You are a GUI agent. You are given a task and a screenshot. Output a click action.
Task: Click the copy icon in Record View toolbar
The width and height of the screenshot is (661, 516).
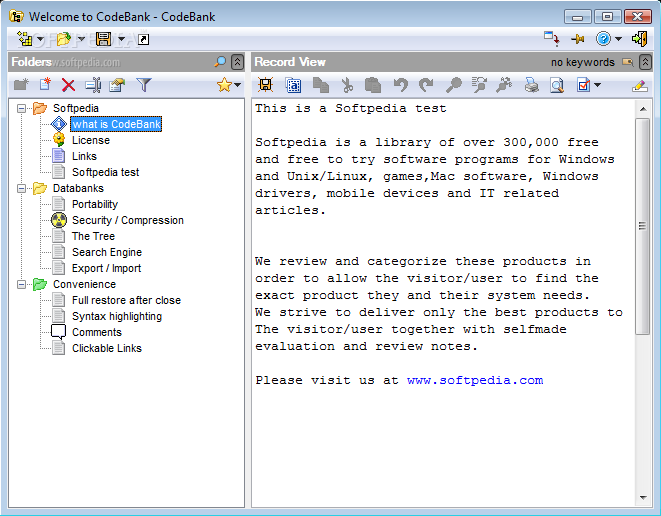click(x=321, y=85)
